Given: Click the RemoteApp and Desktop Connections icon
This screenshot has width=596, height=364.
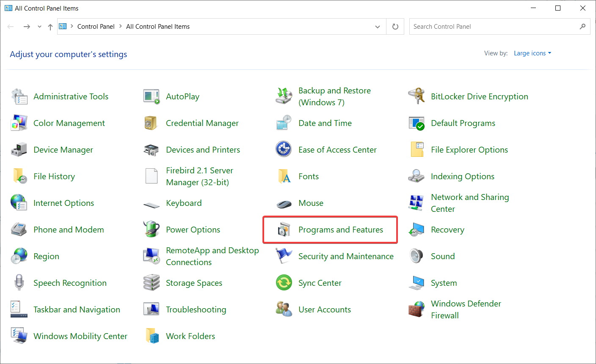Looking at the screenshot, I should (152, 257).
